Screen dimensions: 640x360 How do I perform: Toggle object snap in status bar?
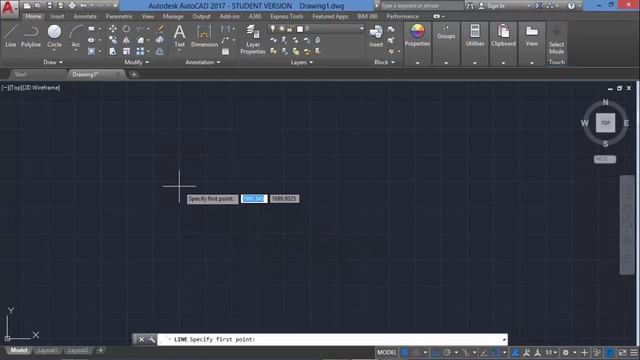pos(495,352)
